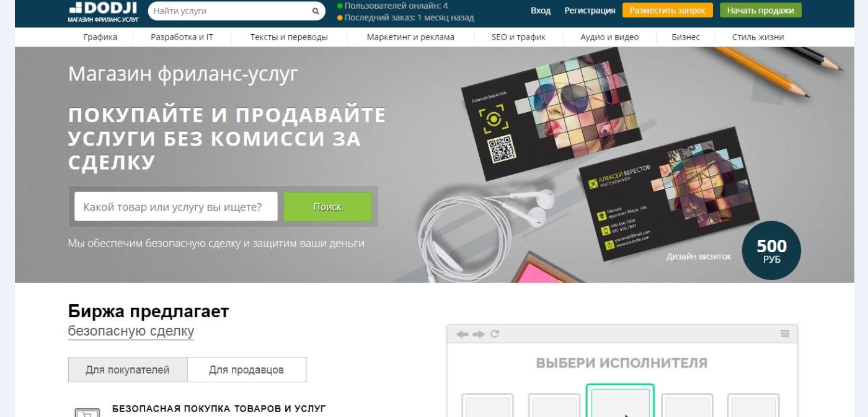Open the Регистрация link
868x417 pixels.
(590, 11)
